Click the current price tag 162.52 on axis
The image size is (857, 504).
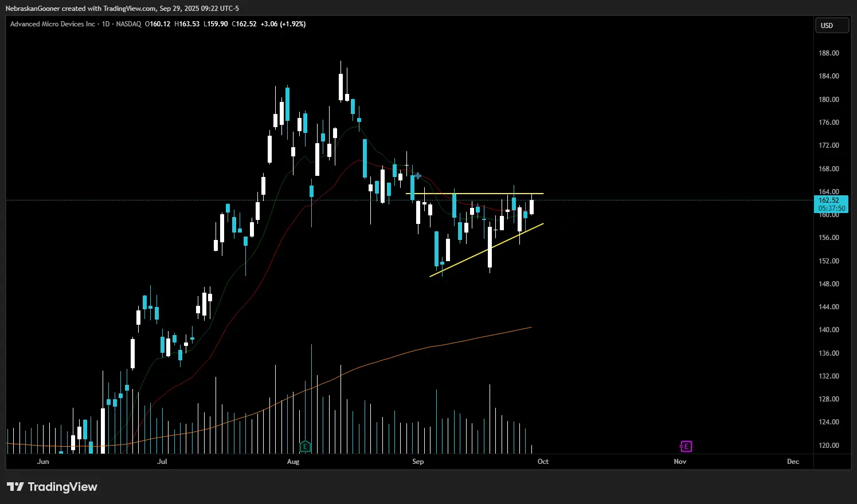[829, 200]
